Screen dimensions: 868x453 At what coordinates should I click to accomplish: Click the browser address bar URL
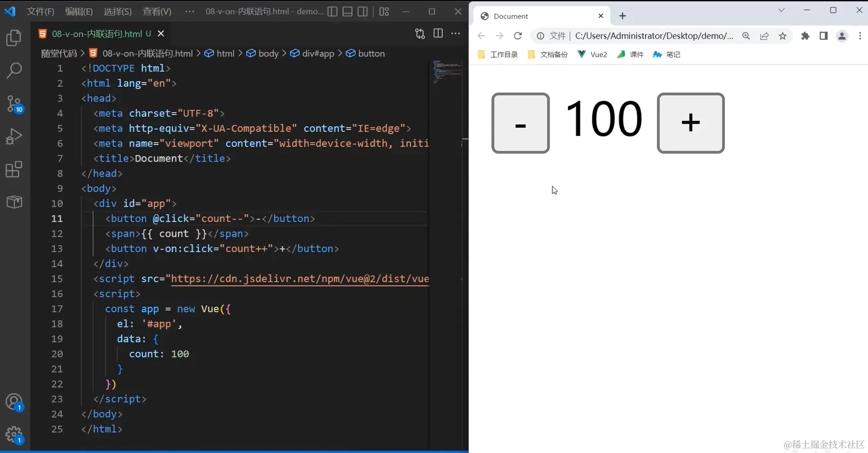click(654, 36)
